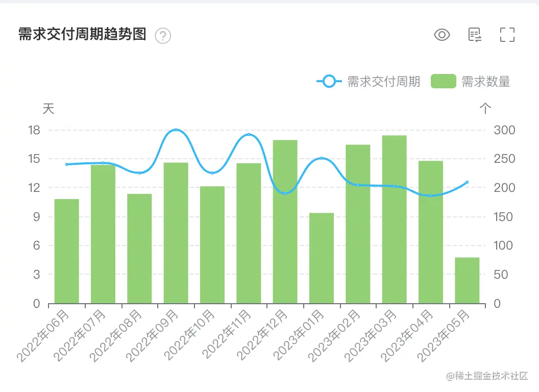Click the 2023年01月 bar
539x392 pixels.
coord(322,258)
